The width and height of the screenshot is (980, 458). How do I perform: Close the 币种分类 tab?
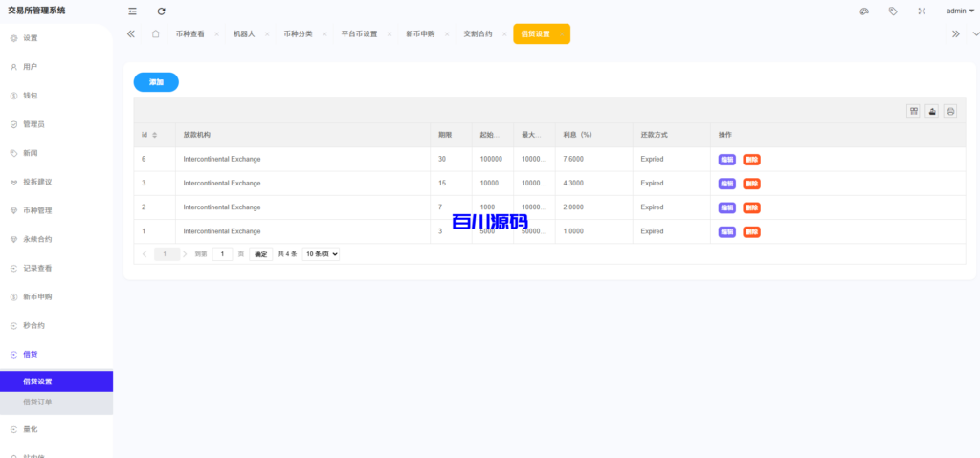click(x=324, y=34)
